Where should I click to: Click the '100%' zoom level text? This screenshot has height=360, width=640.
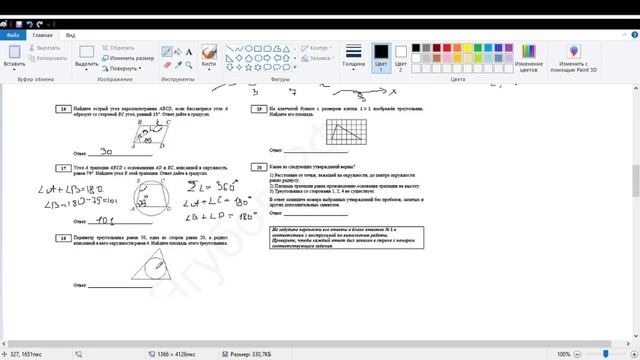(563, 354)
